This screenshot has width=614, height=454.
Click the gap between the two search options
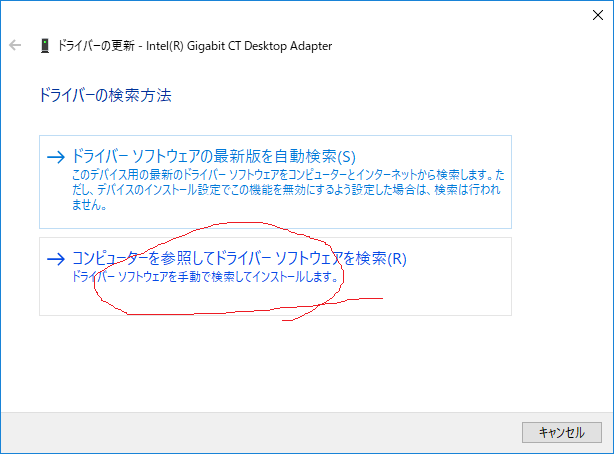click(275, 233)
